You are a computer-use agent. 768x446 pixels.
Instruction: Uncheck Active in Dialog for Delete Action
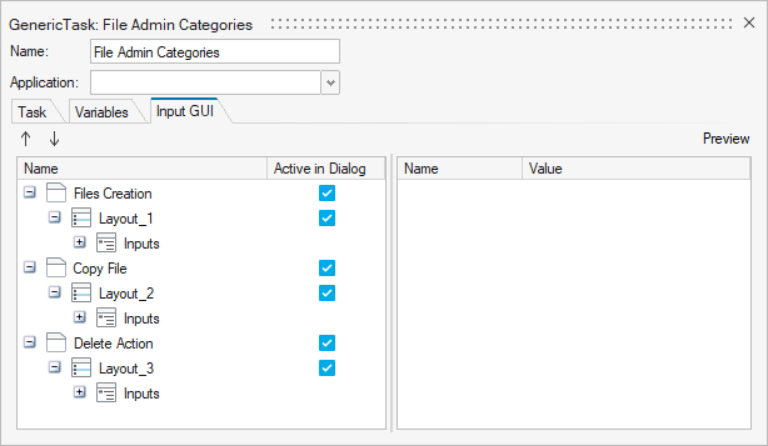(x=327, y=343)
